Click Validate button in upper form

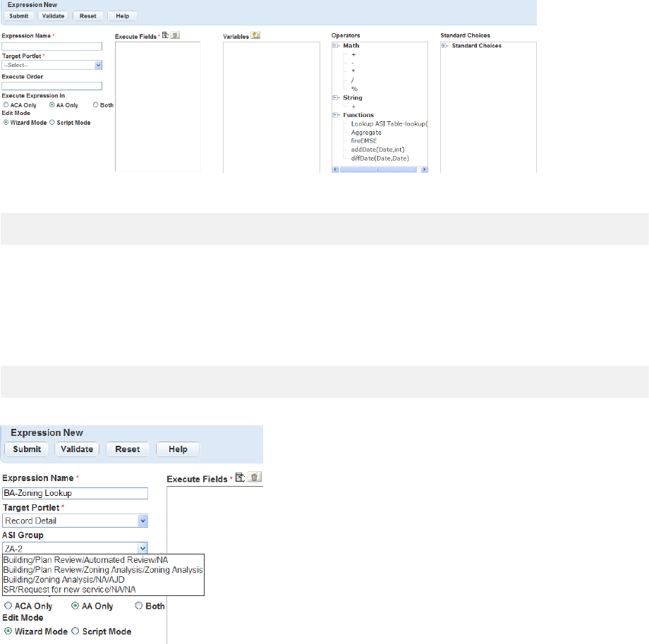click(x=54, y=16)
